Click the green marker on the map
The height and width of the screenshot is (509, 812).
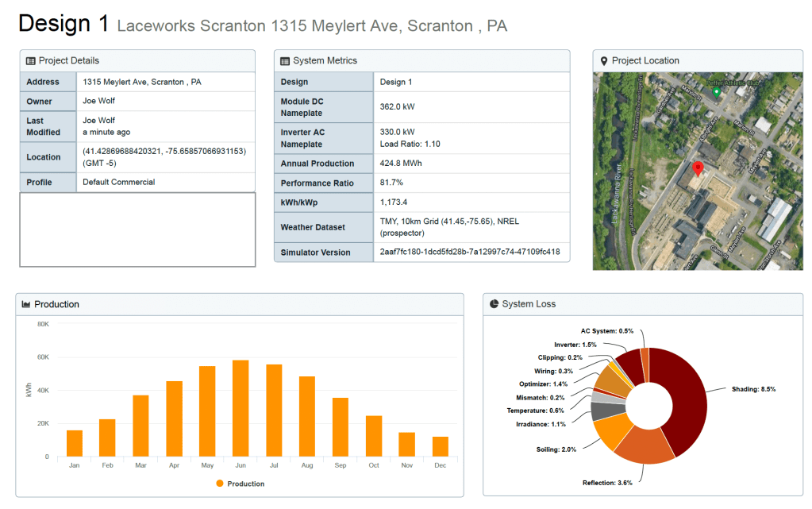click(x=716, y=92)
